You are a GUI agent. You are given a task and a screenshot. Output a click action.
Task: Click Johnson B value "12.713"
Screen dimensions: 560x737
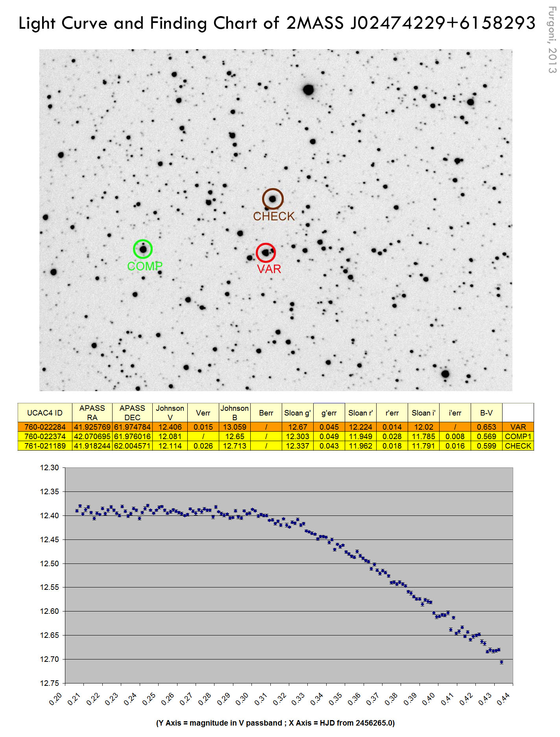tap(235, 446)
